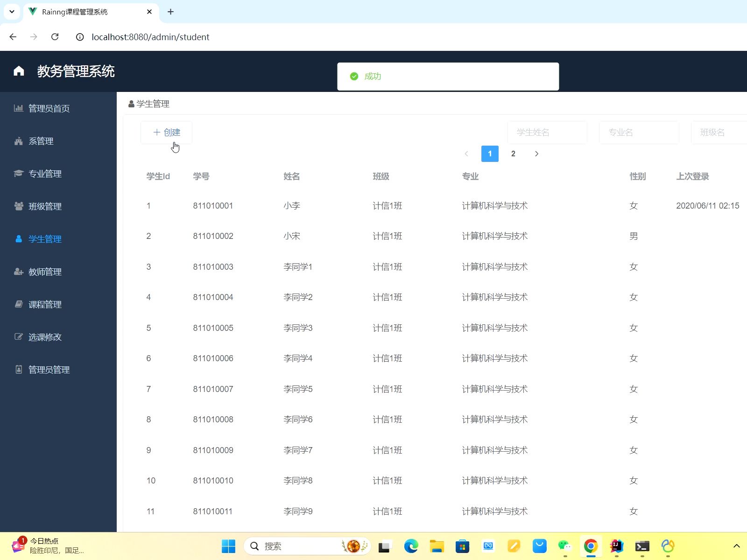Click 教务管理系统 title

coord(76,71)
